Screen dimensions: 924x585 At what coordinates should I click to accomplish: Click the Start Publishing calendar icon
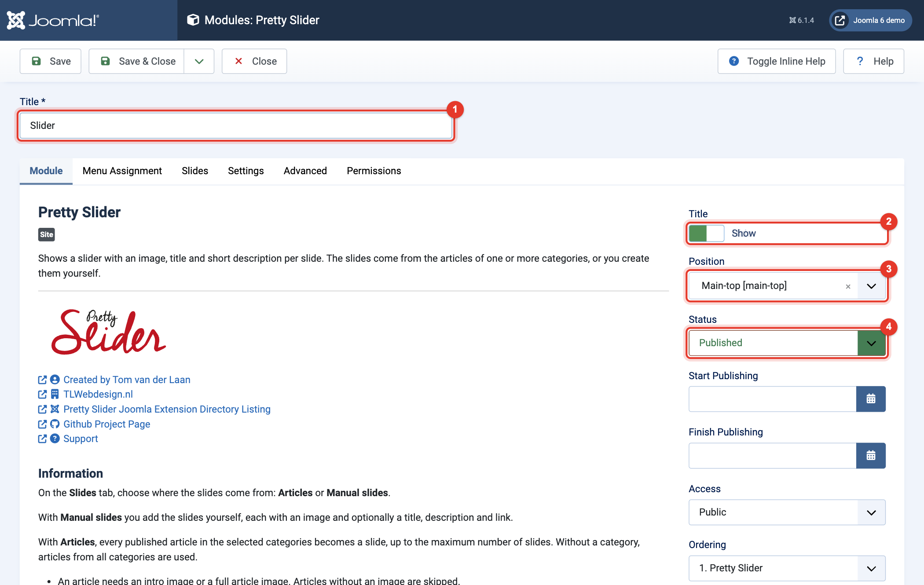coord(871,399)
